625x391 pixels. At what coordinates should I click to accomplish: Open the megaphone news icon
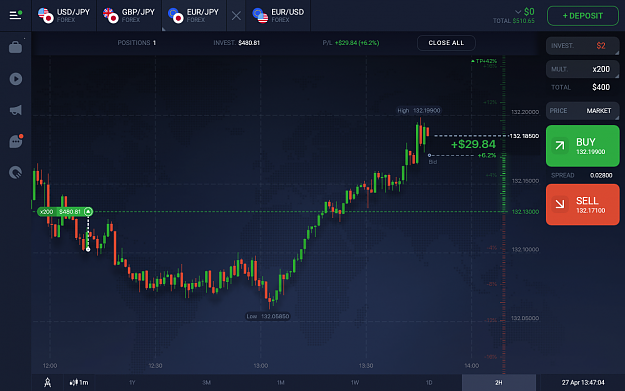pos(16,110)
